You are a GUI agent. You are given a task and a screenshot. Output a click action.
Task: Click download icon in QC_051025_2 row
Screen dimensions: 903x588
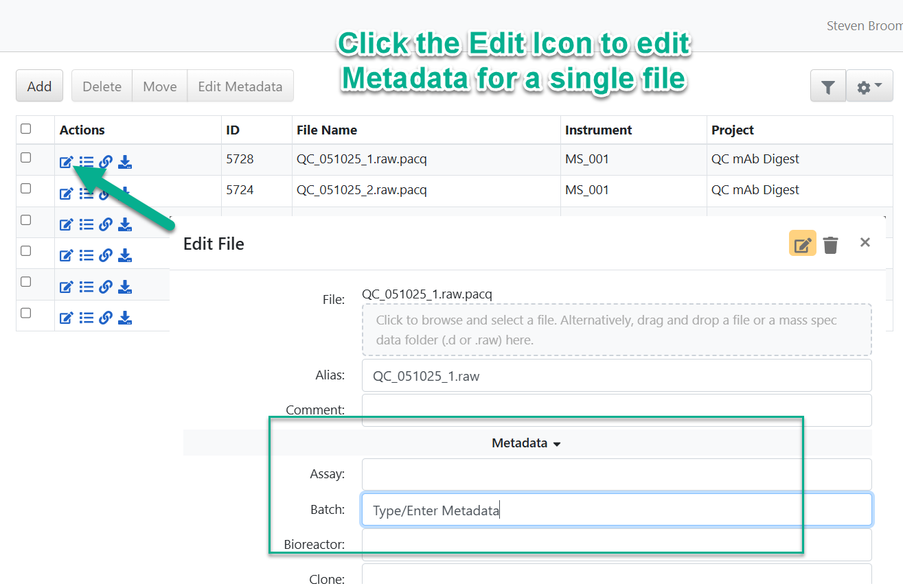[125, 193]
